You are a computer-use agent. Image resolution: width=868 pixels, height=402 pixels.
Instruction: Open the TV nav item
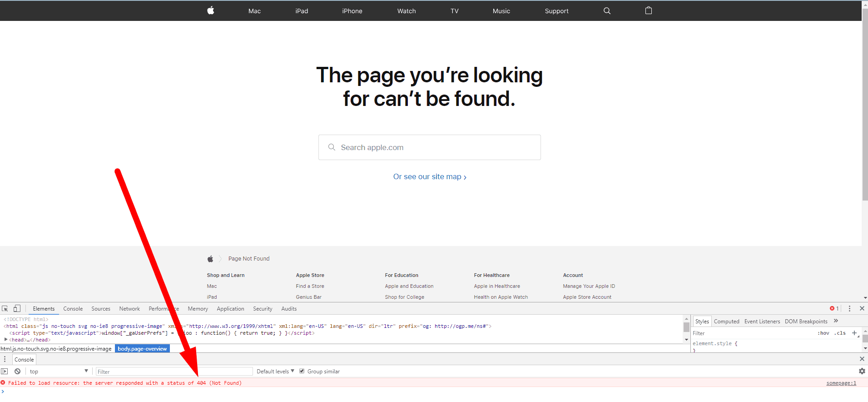455,11
